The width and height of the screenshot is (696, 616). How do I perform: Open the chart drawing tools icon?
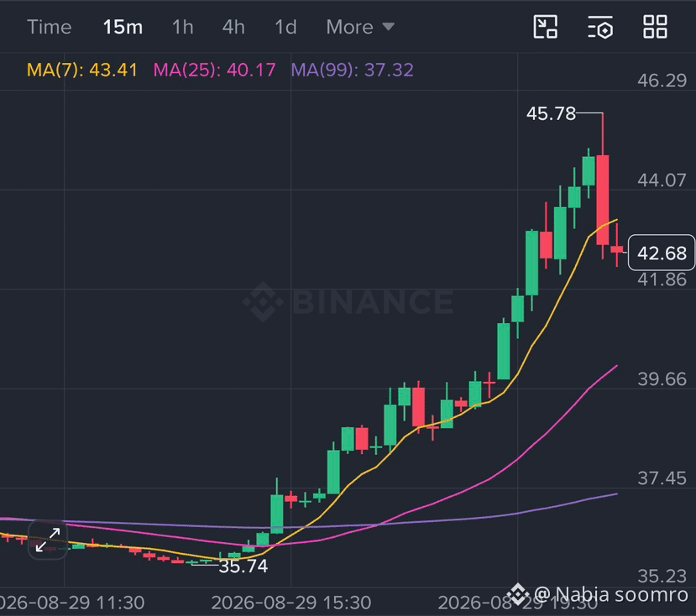[x=545, y=27]
